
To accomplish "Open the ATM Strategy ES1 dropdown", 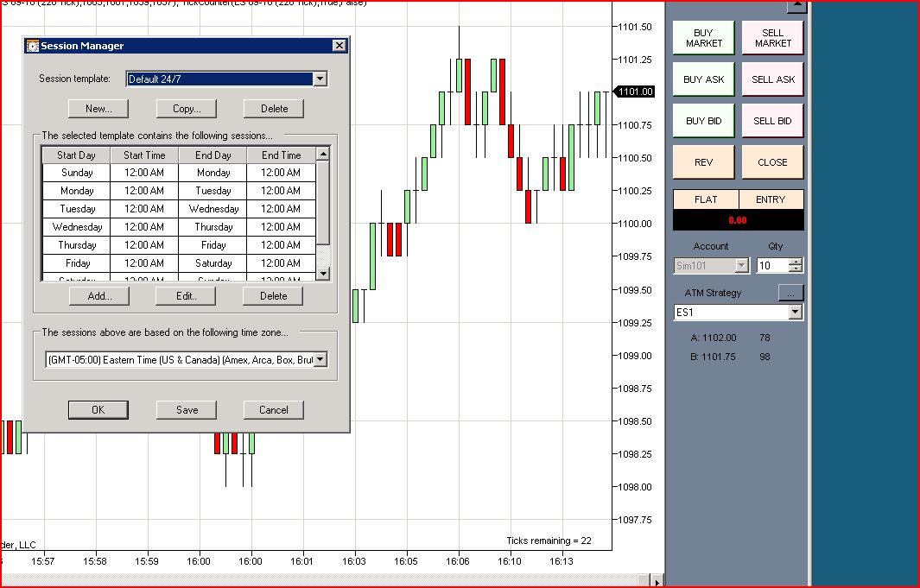I will [795, 312].
